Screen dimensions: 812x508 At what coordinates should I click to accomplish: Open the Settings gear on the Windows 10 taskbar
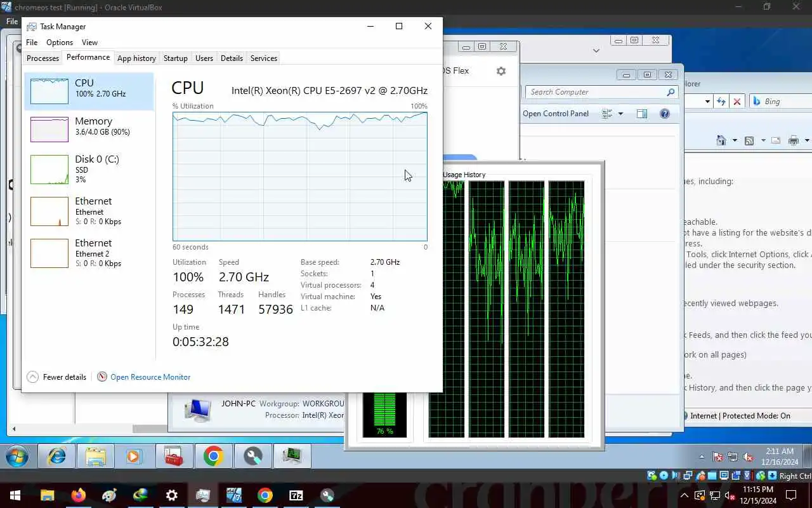[x=172, y=495]
